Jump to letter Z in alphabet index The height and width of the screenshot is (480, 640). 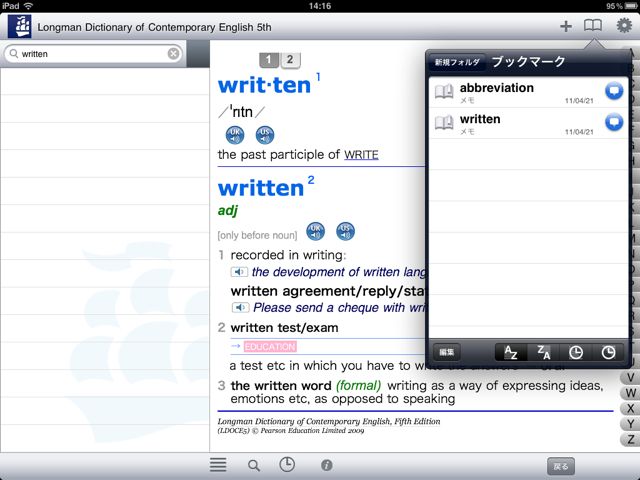(x=630, y=440)
